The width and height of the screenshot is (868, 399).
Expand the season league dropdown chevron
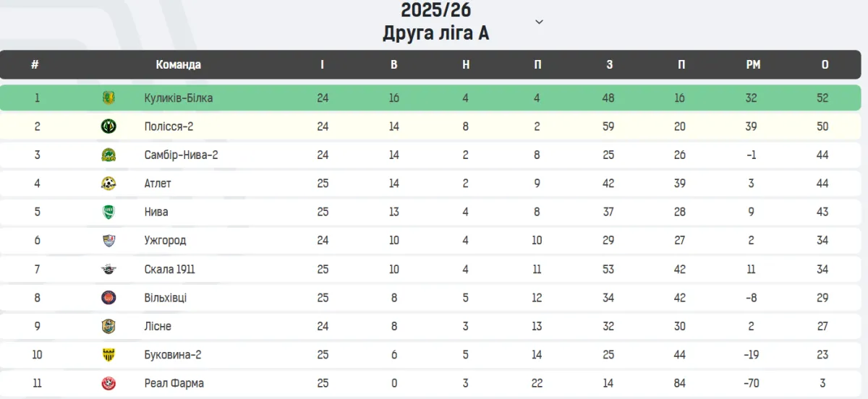click(x=539, y=22)
